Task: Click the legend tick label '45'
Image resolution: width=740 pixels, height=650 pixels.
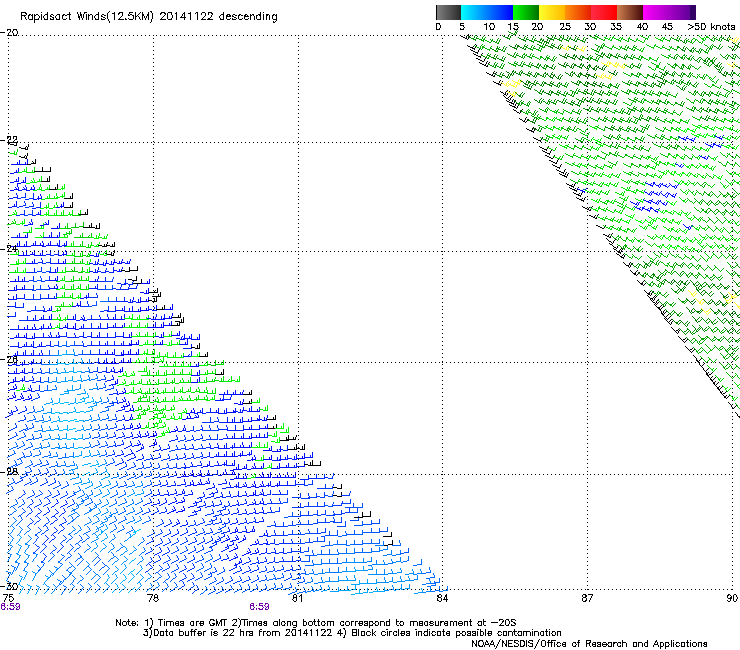Action: 667,26
